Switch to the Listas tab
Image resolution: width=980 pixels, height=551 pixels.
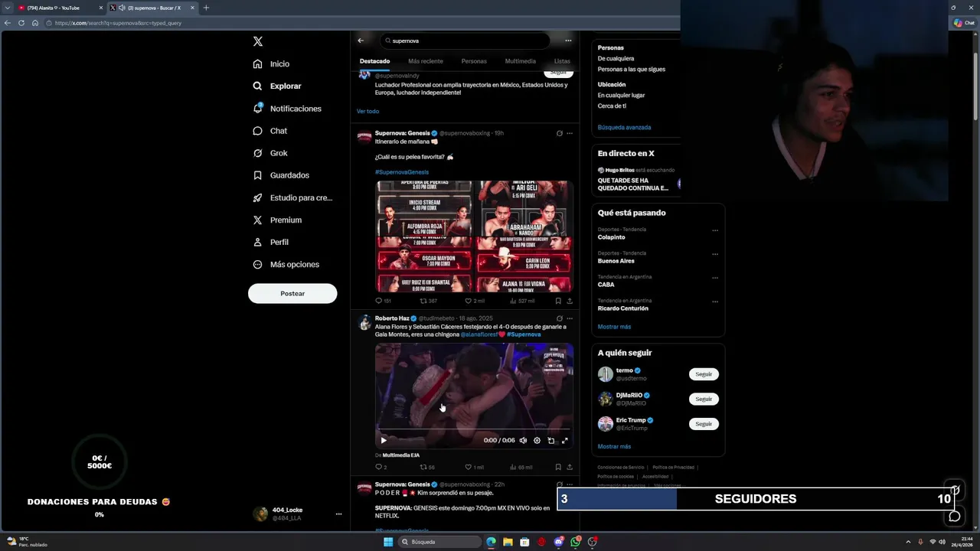pos(562,61)
